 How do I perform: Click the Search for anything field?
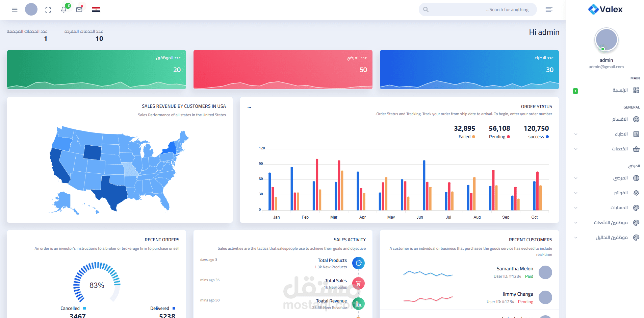478,9
